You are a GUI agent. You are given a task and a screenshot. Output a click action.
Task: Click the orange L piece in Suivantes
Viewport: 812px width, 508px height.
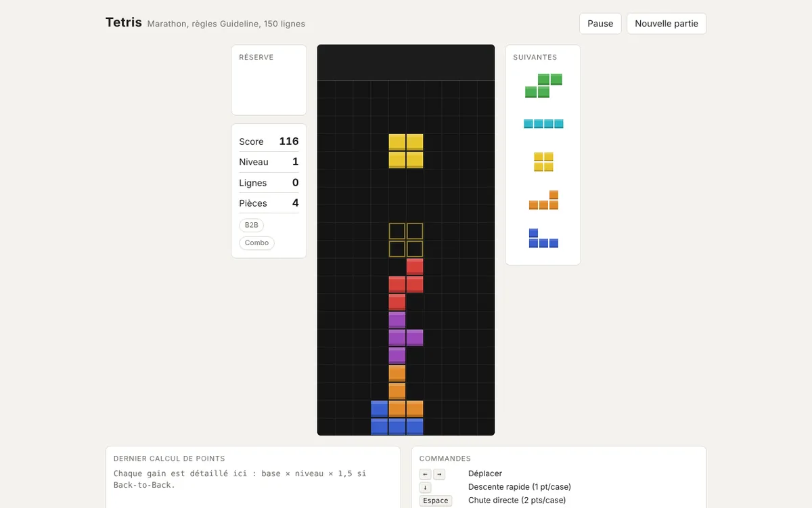[x=543, y=200]
